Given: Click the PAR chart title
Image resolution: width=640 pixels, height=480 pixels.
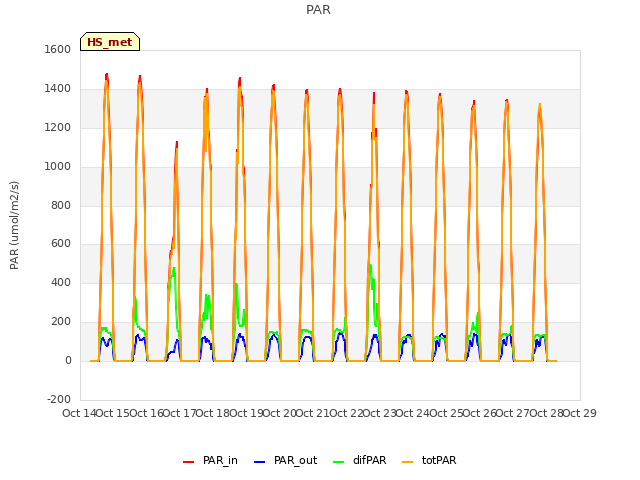Looking at the screenshot, I should 318,10.
